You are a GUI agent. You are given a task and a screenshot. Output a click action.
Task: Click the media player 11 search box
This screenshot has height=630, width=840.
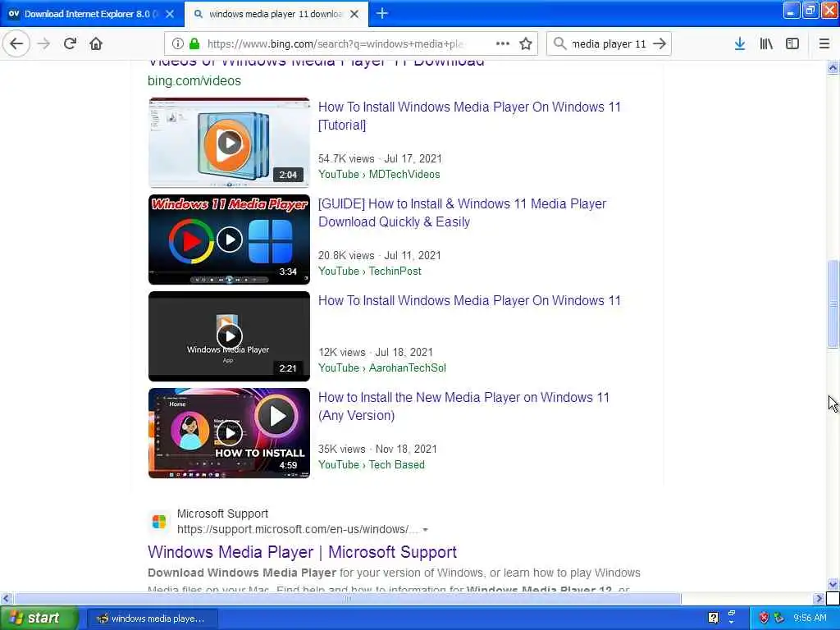point(609,43)
